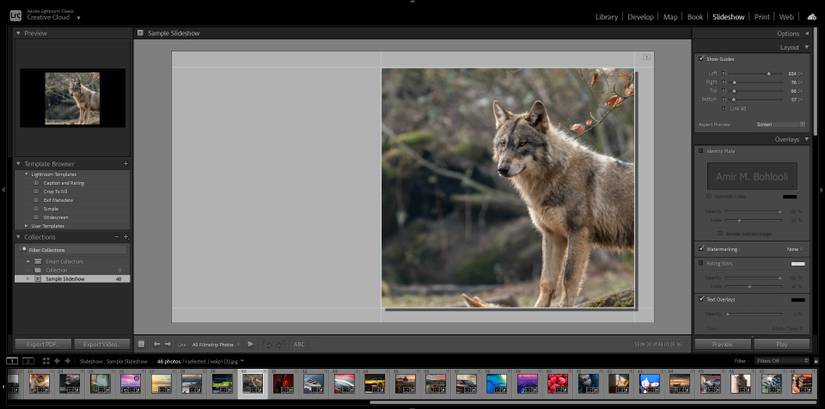Click the Export PDF button

coord(43,344)
